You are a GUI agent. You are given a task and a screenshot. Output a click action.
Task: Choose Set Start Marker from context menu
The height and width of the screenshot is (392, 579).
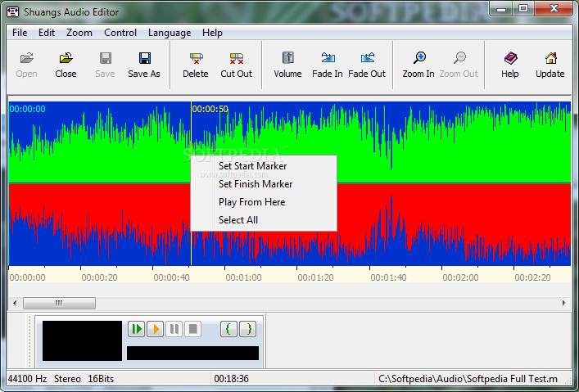[264, 166]
